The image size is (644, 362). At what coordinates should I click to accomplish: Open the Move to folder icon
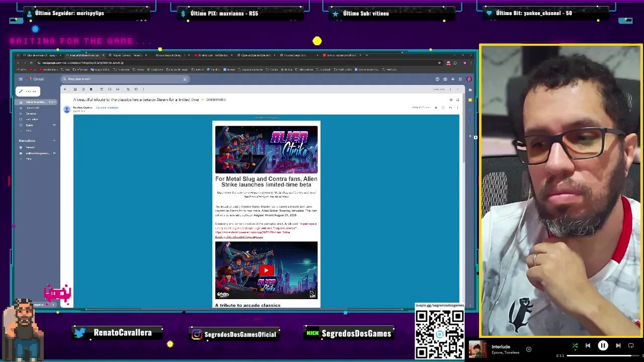point(128,89)
